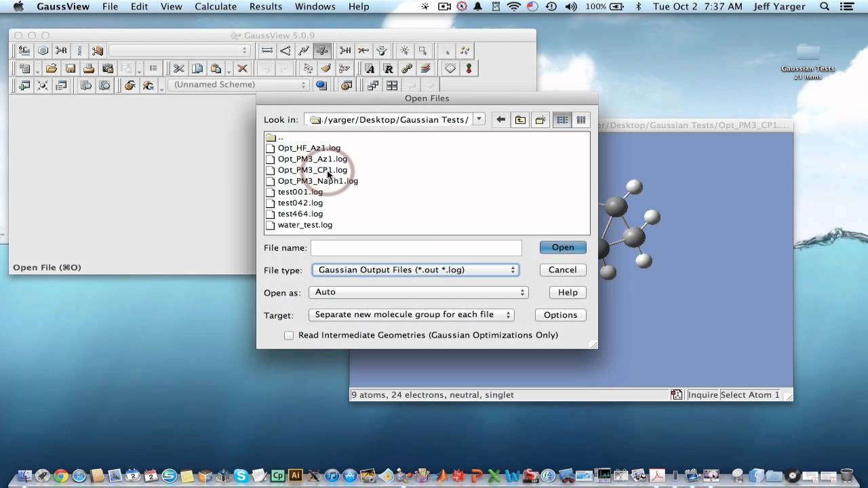Open the 'Open as' Auto dropdown

point(418,292)
